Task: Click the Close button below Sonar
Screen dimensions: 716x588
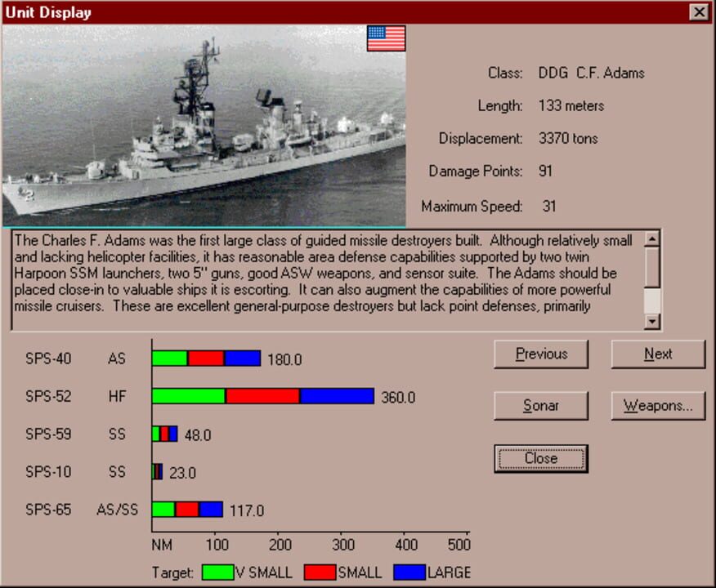Action: coord(540,458)
